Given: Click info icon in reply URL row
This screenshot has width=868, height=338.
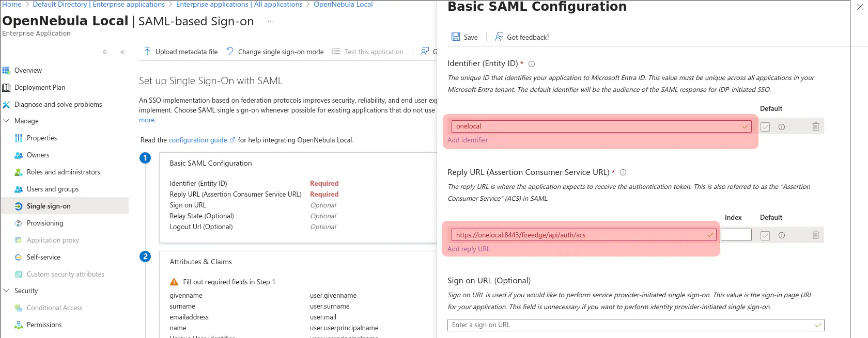Looking at the screenshot, I should (x=782, y=235).
